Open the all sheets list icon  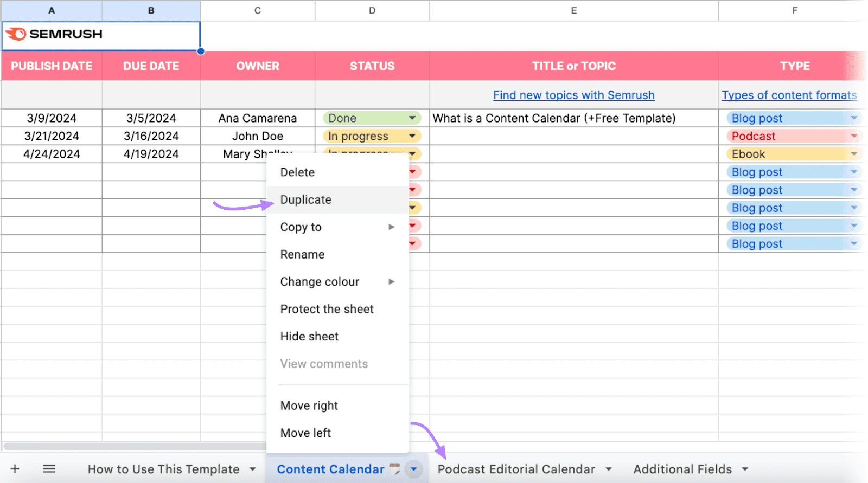(x=49, y=469)
